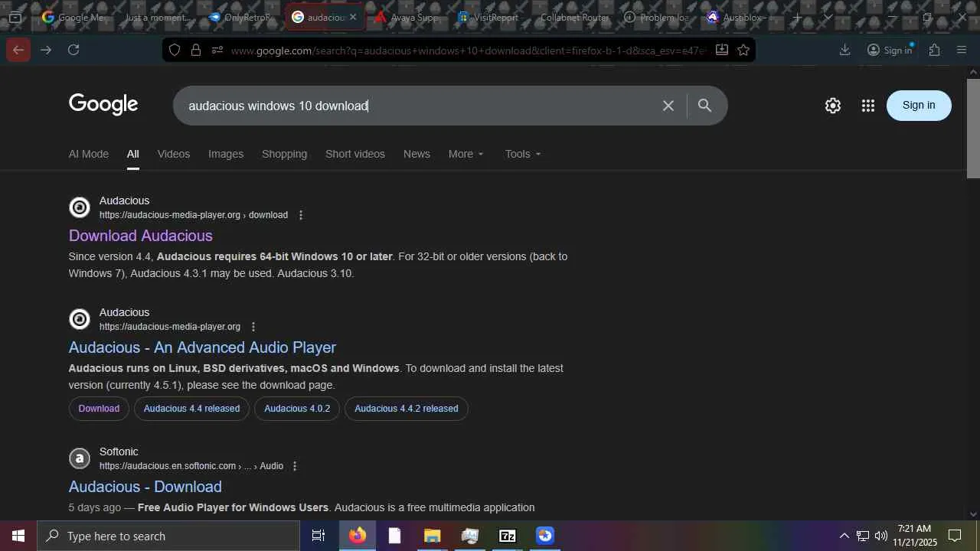The width and height of the screenshot is (980, 551).
Task: Click the install-app icon in the address bar
Action: click(722, 50)
